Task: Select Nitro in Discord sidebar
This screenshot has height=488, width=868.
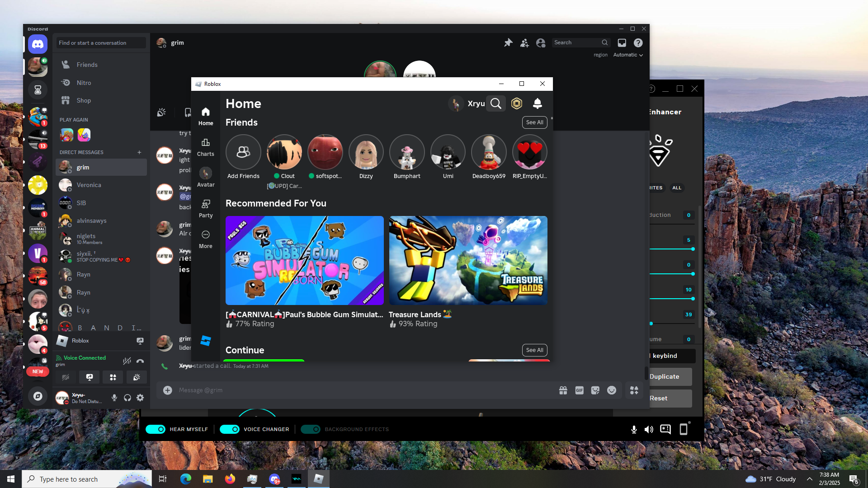Action: (x=84, y=83)
